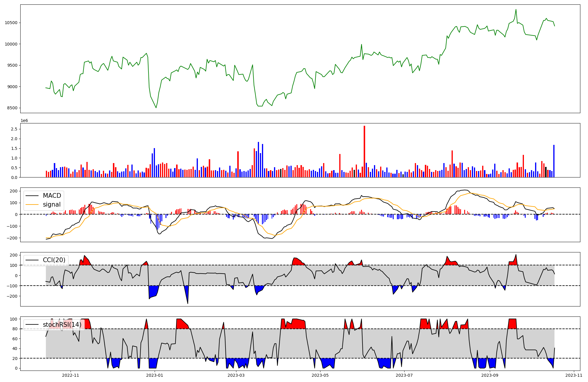Click the highest peak of the green price line
Image resolution: width=588 pixels, height=382 pixels.
(x=516, y=10)
